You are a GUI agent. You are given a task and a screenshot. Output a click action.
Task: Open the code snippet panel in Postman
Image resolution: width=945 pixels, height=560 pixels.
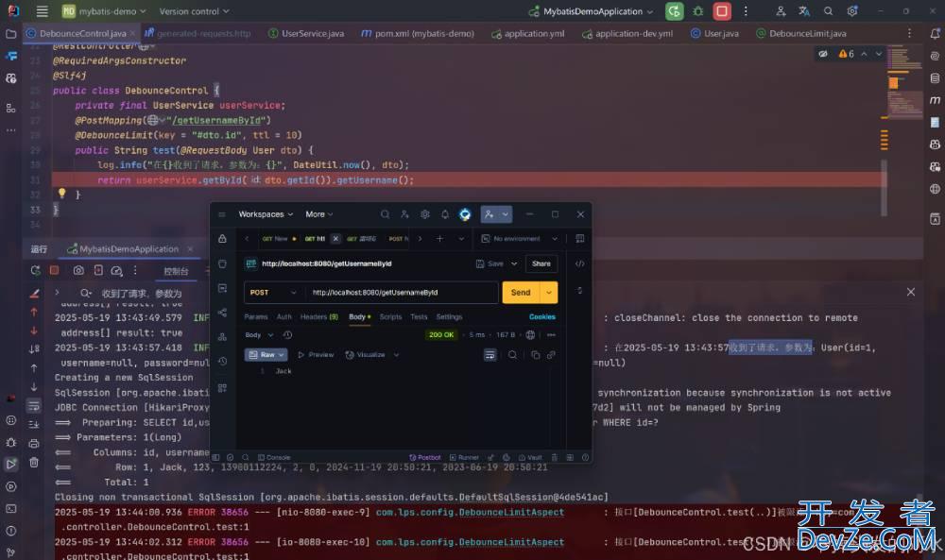pos(580,263)
